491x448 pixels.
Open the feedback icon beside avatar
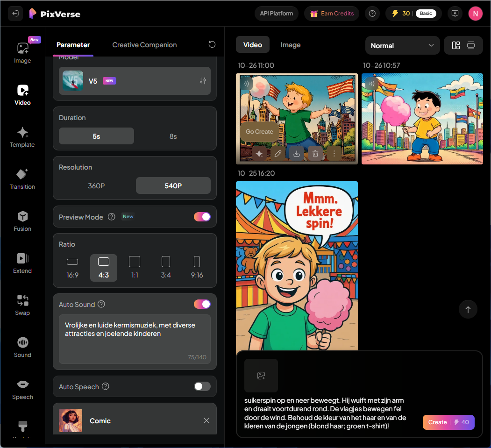[455, 14]
